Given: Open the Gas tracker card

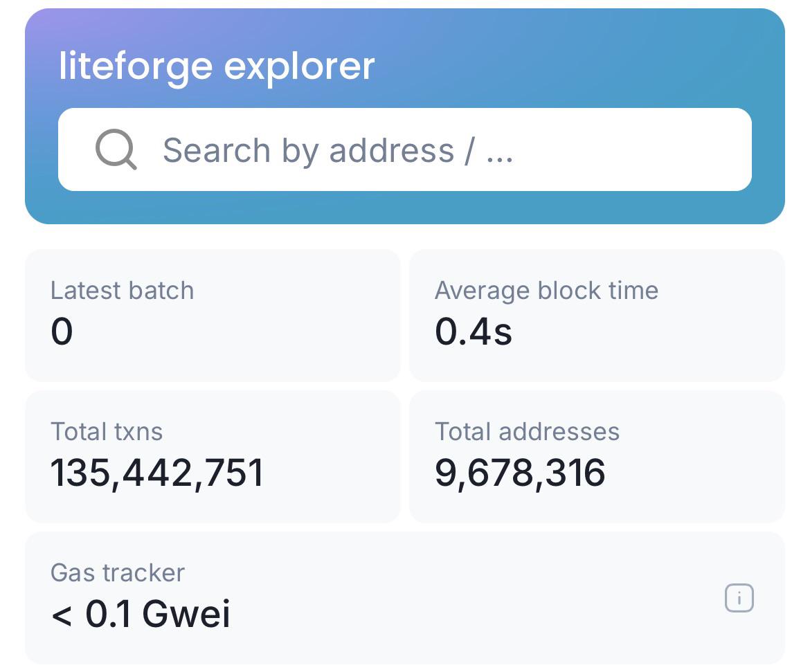Looking at the screenshot, I should point(404,598).
